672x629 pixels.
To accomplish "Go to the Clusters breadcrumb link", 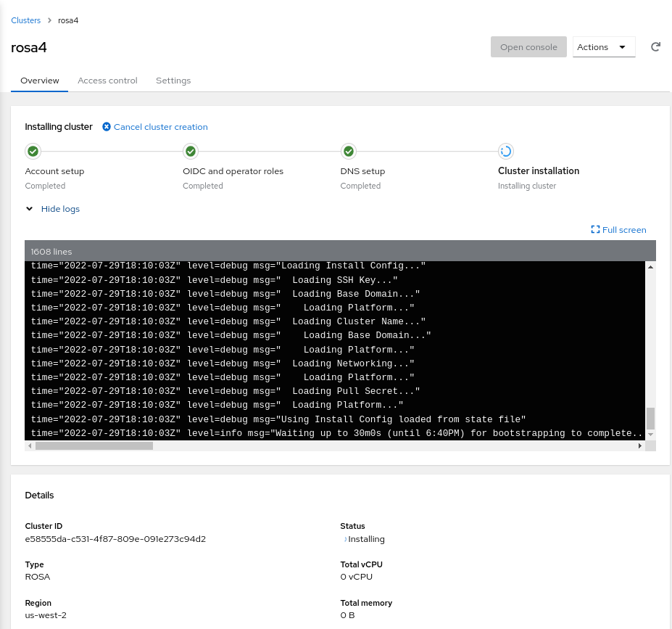I will pyautogui.click(x=26, y=20).
